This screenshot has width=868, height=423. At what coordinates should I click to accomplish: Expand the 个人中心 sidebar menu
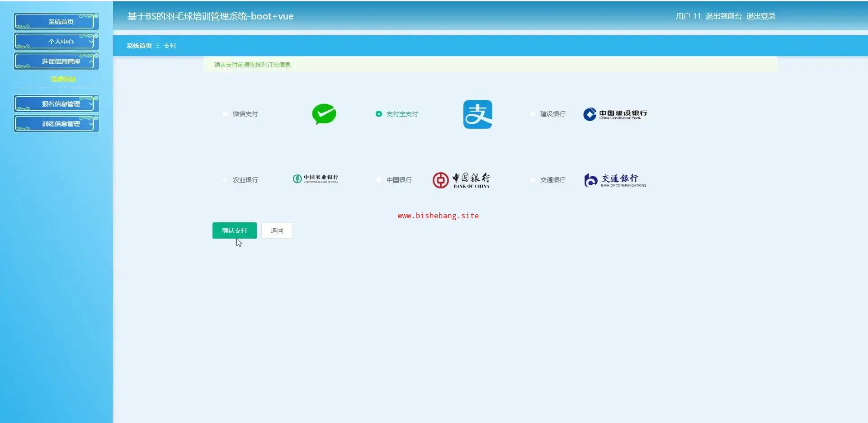57,42
